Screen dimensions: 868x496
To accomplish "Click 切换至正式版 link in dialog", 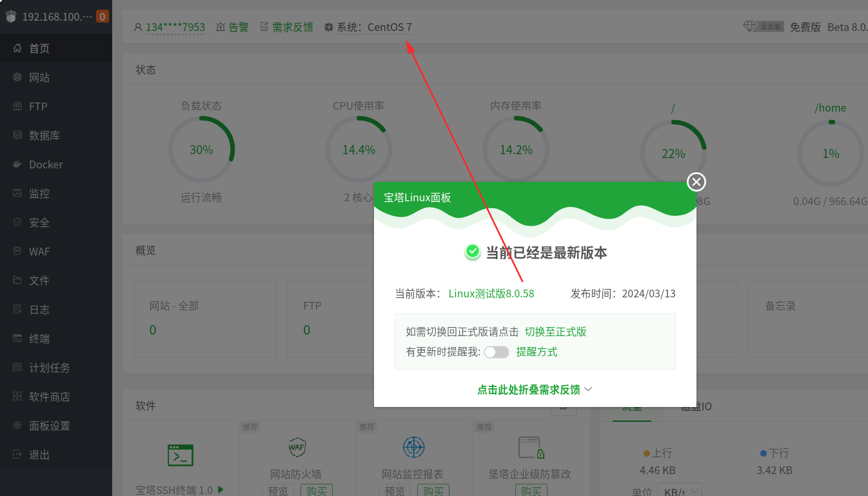I will tap(555, 332).
